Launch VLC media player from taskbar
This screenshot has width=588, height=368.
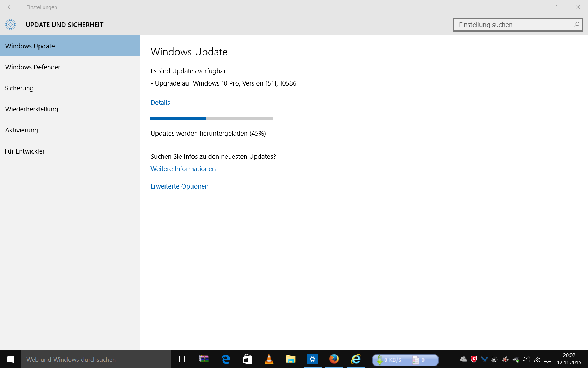click(269, 359)
